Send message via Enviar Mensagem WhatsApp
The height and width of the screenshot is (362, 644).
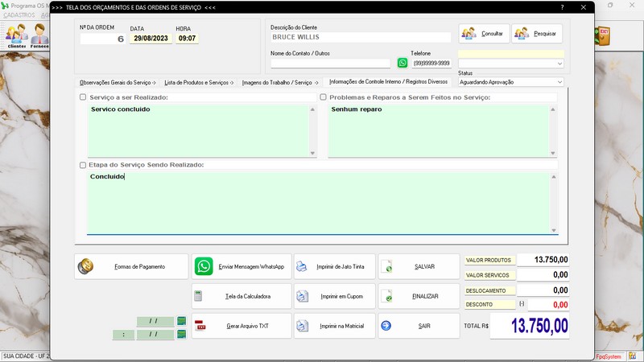point(241,266)
